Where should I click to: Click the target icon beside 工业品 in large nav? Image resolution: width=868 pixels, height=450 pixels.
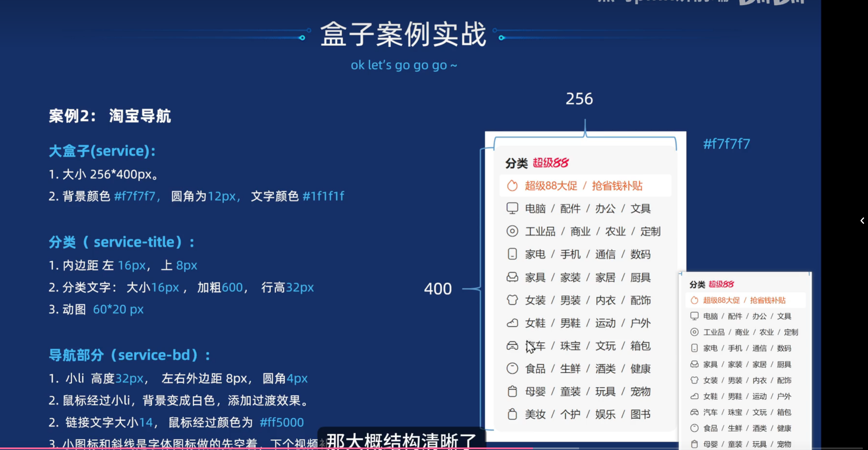[512, 231]
